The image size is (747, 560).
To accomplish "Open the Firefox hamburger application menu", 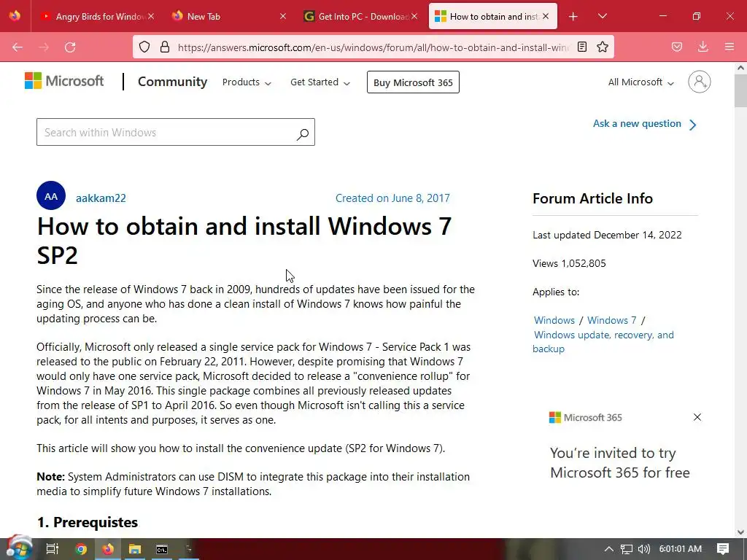I will [x=729, y=47].
